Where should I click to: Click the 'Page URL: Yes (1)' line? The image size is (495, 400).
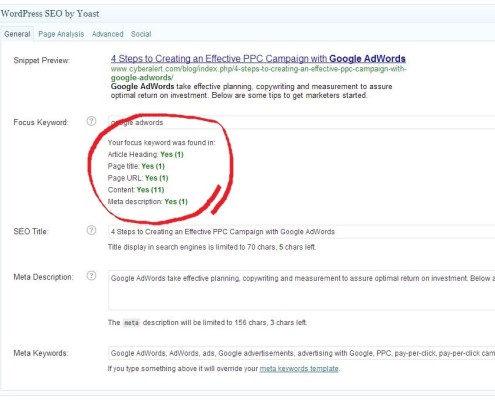[138, 178]
